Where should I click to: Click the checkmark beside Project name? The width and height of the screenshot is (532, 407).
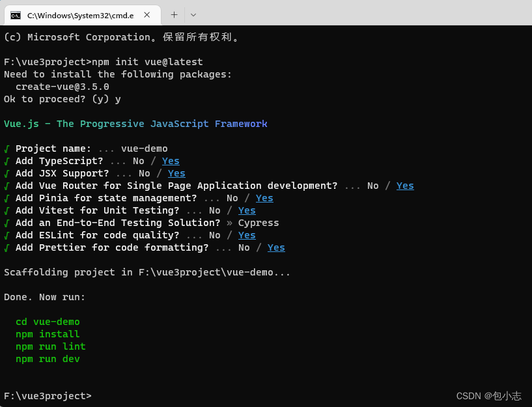tap(7, 148)
